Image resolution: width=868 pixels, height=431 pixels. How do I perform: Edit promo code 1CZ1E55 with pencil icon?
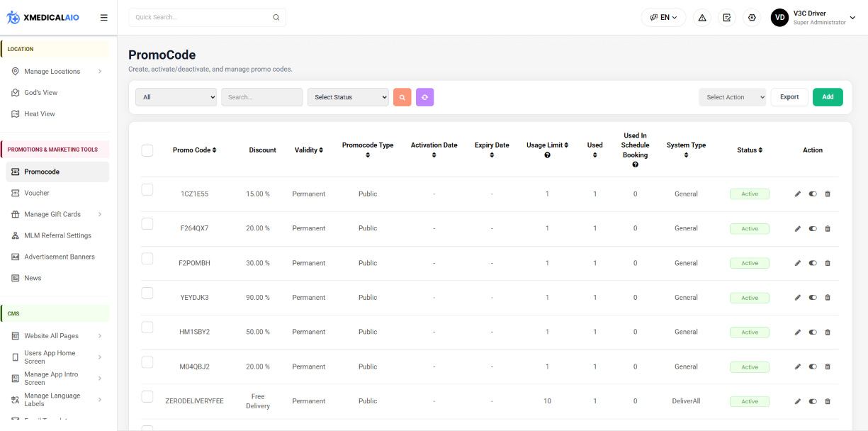[x=798, y=194]
